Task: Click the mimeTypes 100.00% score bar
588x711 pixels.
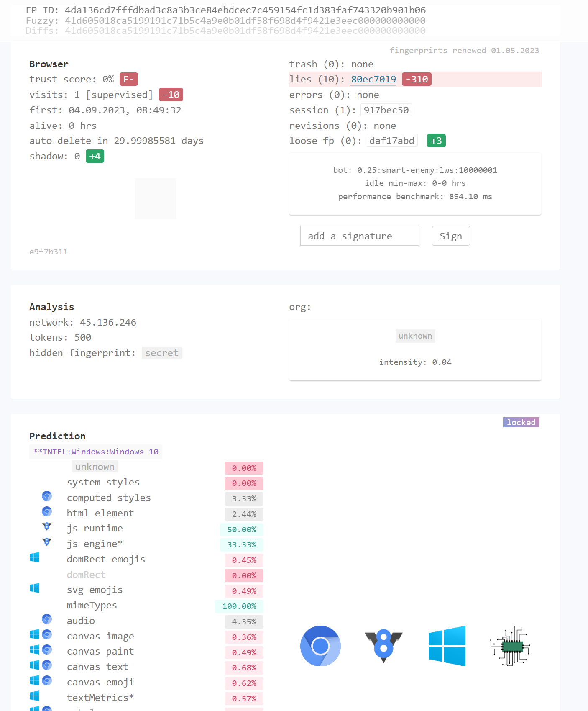Action: click(239, 606)
